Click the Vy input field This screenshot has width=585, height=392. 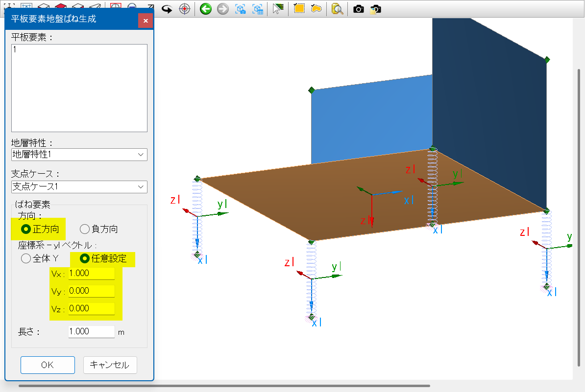tap(92, 291)
